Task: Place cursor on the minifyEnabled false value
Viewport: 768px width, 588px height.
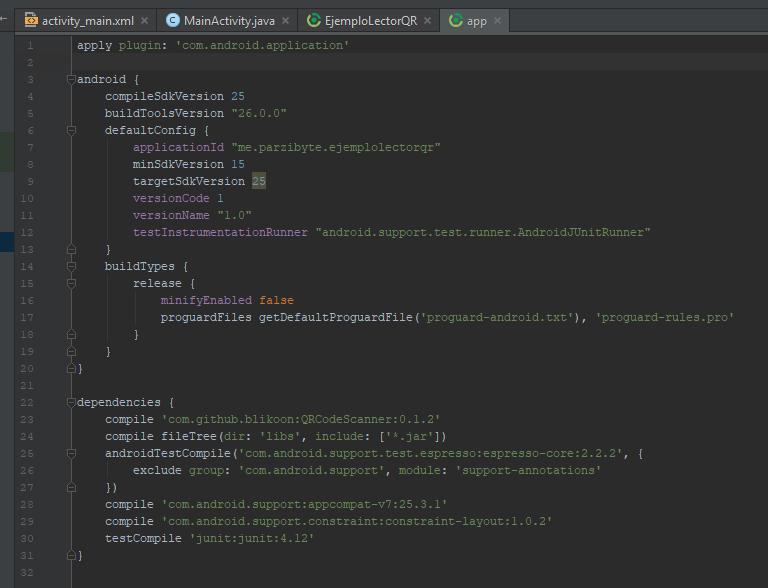Action: tap(276, 300)
